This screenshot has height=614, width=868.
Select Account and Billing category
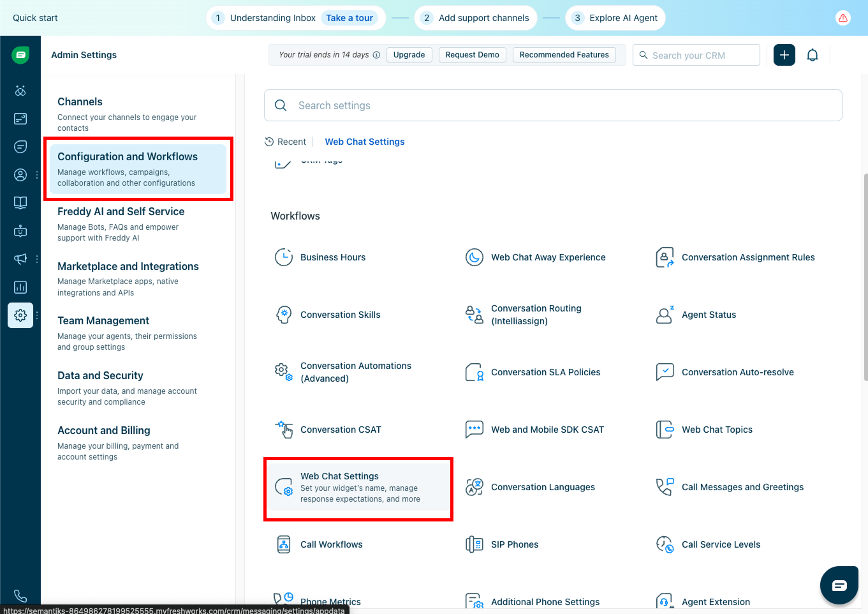coord(138,443)
